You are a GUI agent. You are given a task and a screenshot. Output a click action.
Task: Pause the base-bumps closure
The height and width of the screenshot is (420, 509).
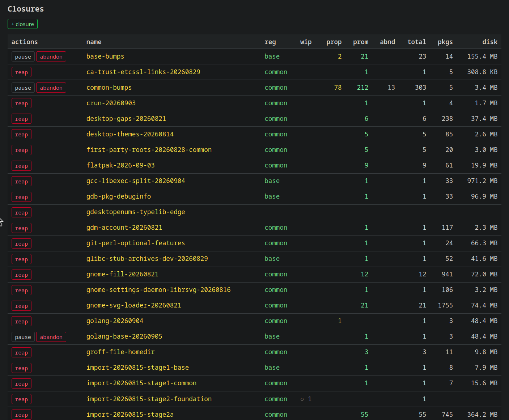point(23,57)
